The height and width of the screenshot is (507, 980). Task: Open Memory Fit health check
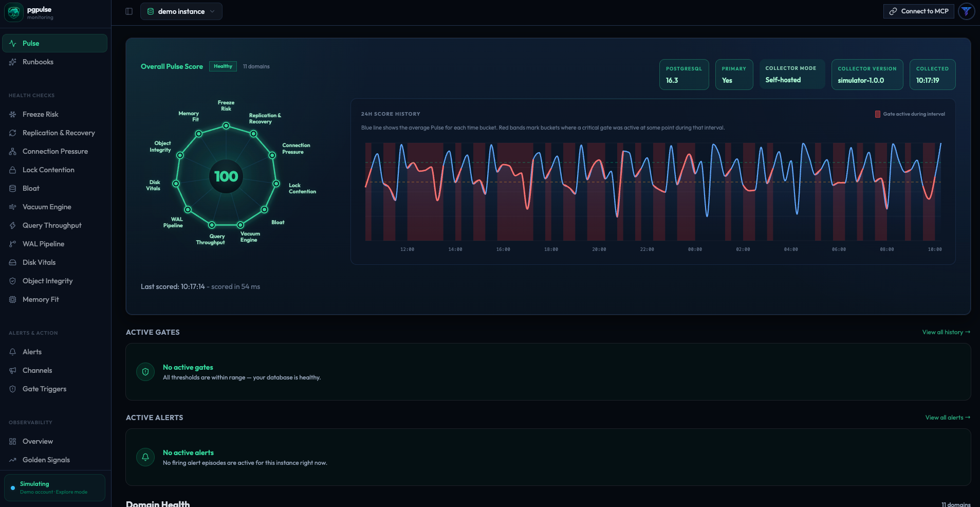[x=55, y=299]
